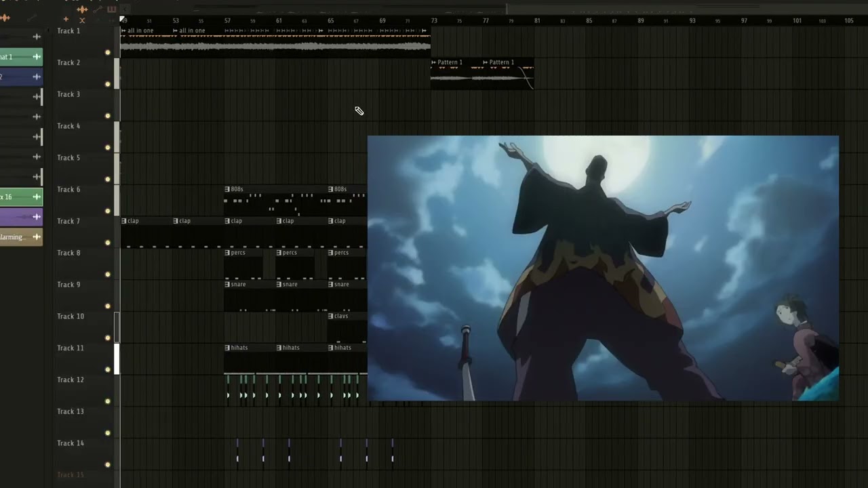Select the 'Track 12' header label
Screen dimensions: 868x488
pyautogui.click(x=71, y=380)
